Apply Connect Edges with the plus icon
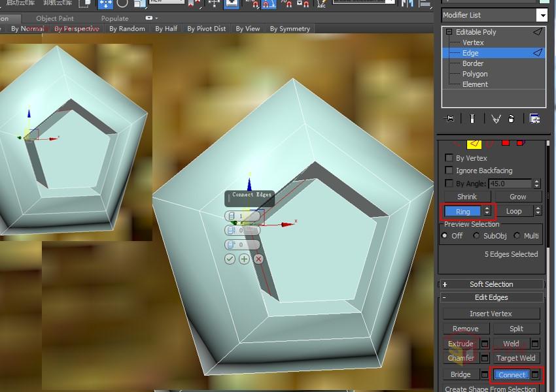Screen dimensions: 556x392 (243, 259)
